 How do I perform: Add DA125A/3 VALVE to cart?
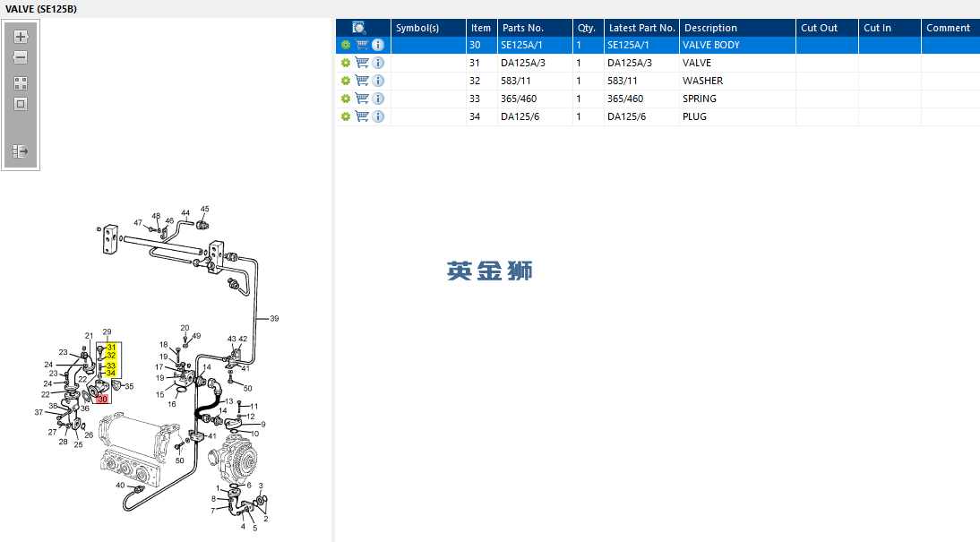point(362,63)
